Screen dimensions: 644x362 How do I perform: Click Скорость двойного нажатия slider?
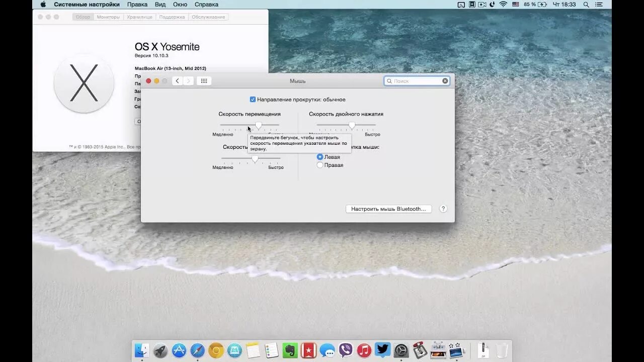pyautogui.click(x=346, y=125)
